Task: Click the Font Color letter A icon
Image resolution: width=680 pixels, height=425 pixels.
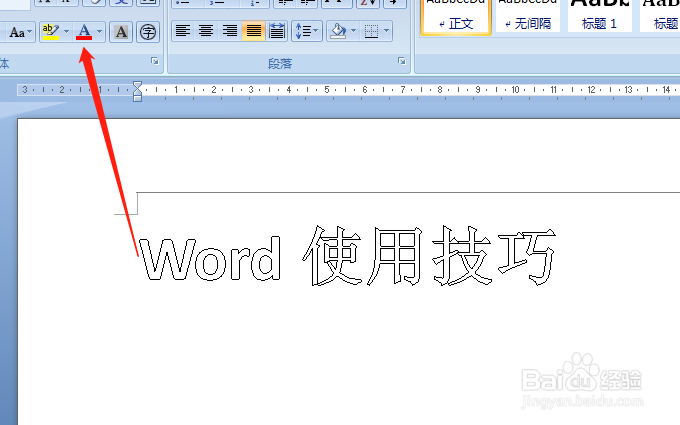Action: click(x=84, y=32)
